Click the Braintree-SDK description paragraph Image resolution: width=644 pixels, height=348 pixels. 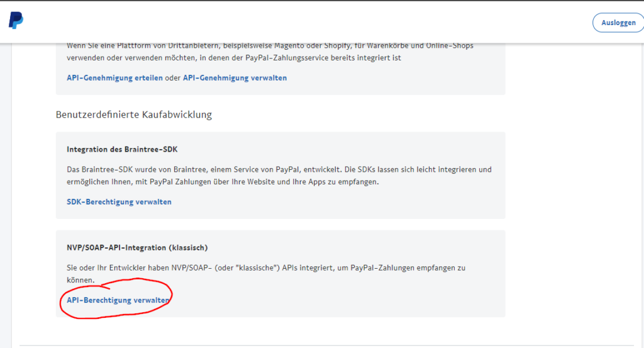pos(279,176)
